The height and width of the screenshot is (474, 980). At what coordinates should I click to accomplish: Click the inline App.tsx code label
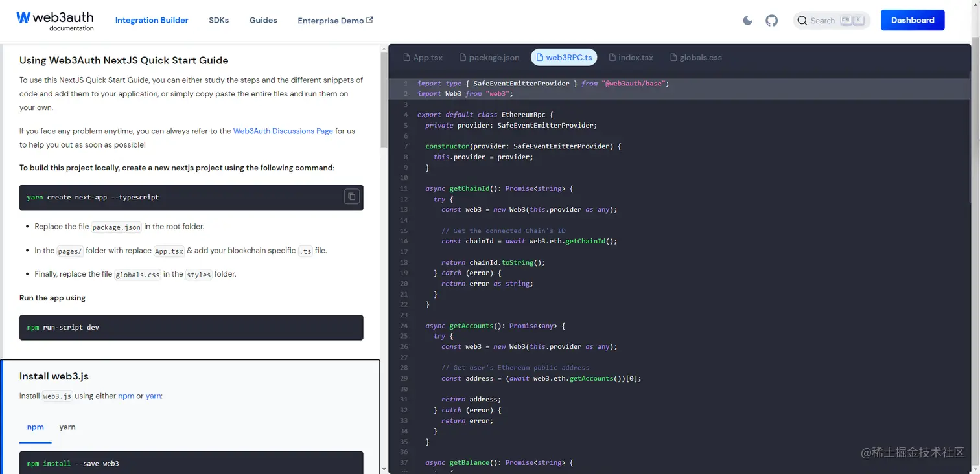coord(169,251)
